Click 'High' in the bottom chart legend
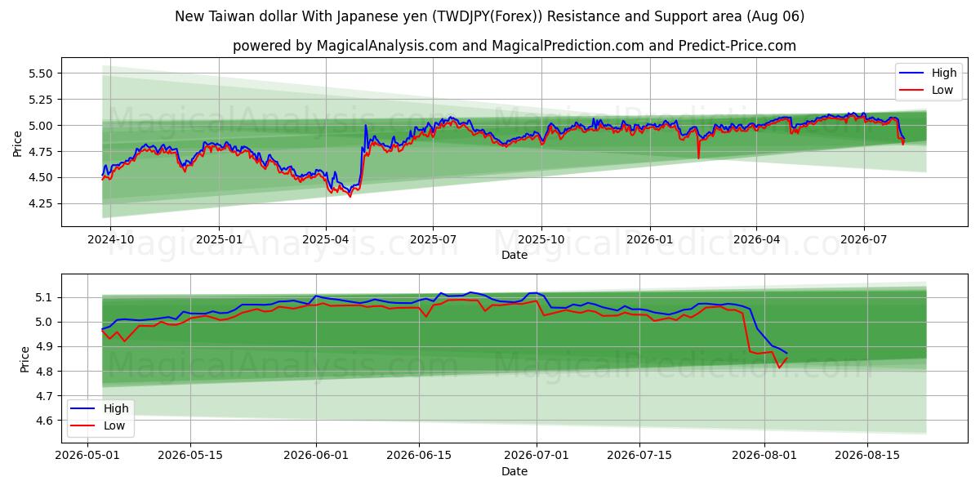Screen dimensions: 980x490 (x=116, y=408)
